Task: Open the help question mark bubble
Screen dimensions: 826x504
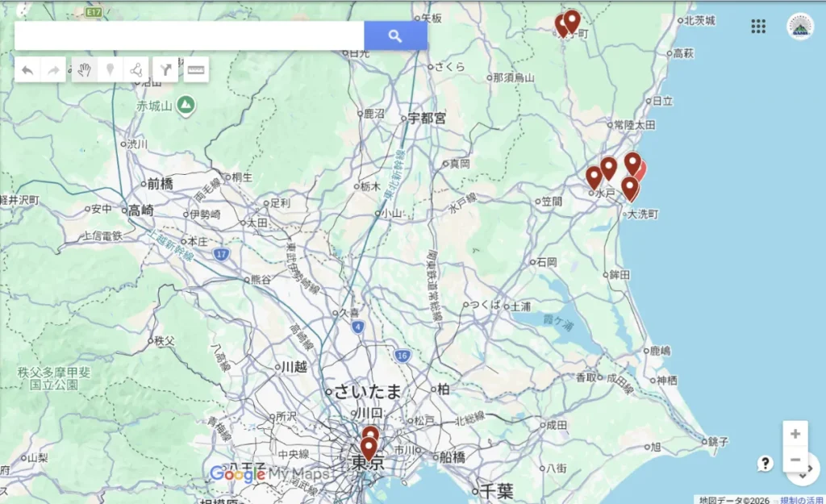Action: (x=764, y=462)
